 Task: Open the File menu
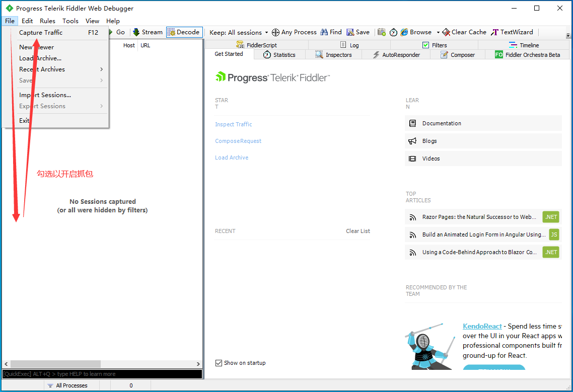10,21
